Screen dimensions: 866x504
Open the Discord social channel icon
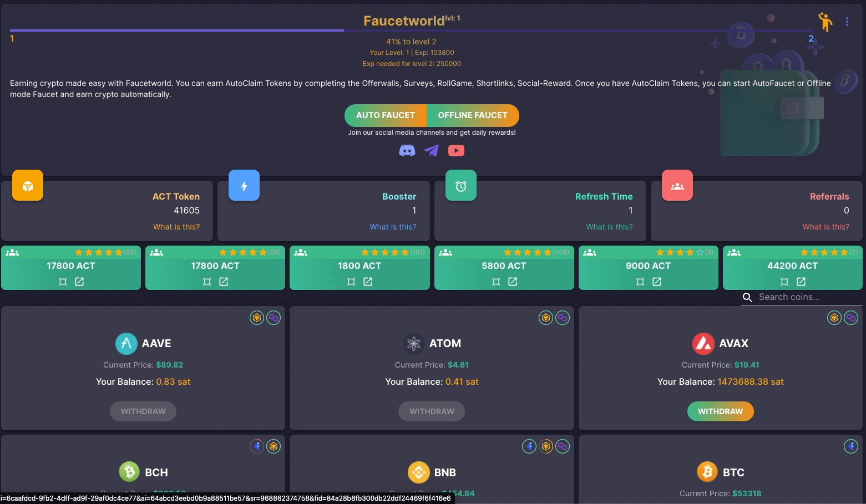(407, 151)
